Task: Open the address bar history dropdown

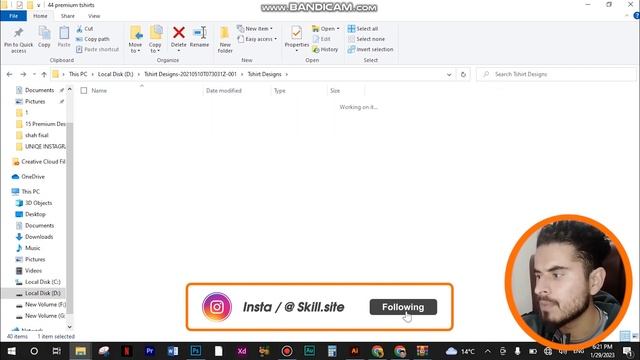Action: pos(449,75)
